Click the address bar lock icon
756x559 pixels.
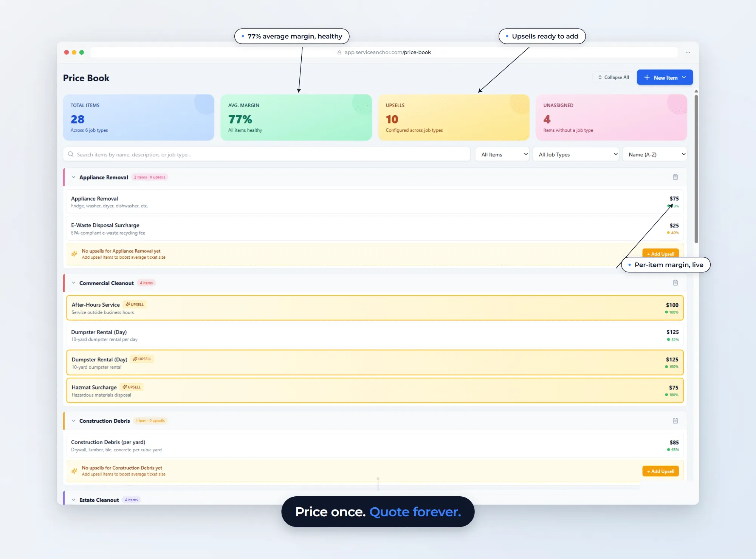339,53
